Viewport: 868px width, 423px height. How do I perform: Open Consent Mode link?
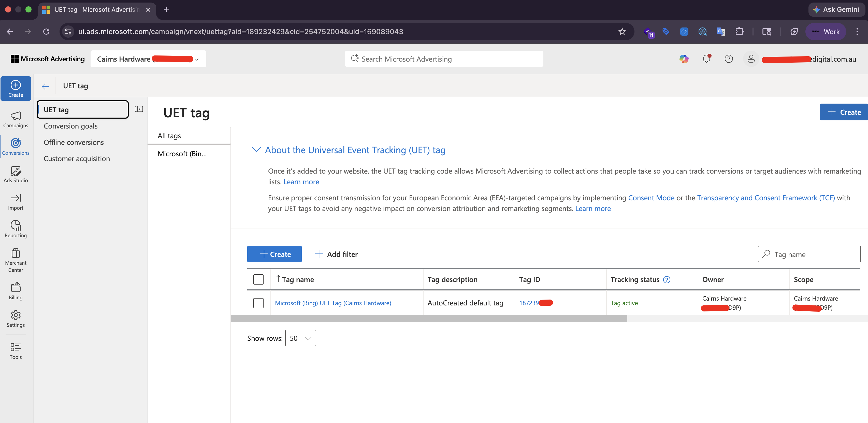pos(651,198)
